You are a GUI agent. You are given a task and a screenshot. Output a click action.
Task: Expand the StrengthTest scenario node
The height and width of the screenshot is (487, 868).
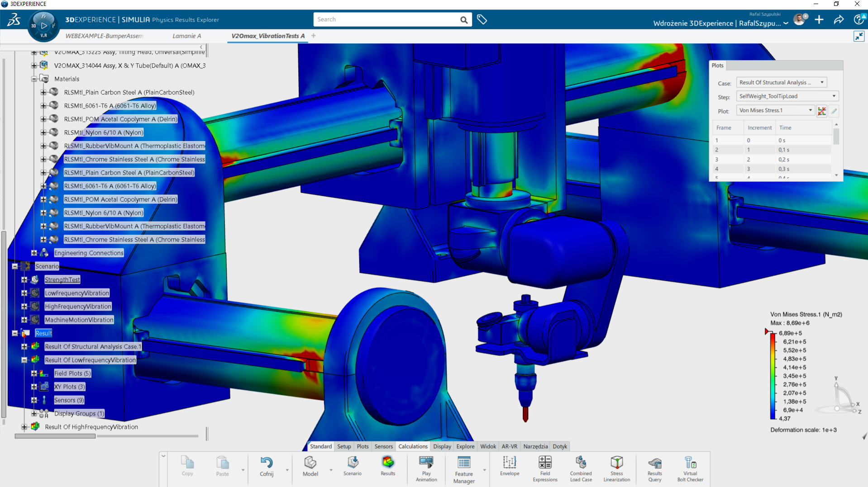24,280
